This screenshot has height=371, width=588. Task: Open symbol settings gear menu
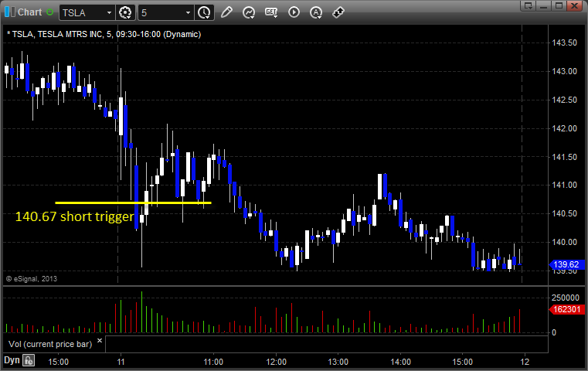click(x=125, y=13)
